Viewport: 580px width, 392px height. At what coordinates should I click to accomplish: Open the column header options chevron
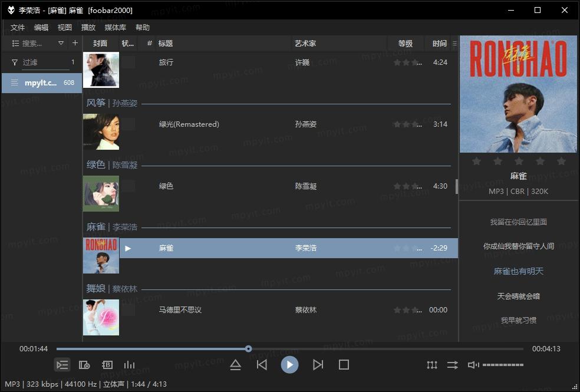454,43
